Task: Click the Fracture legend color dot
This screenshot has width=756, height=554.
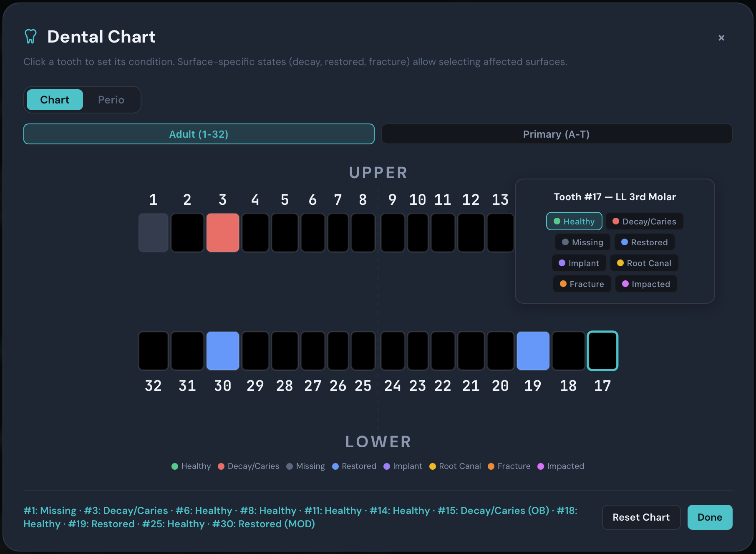Action: pyautogui.click(x=491, y=466)
